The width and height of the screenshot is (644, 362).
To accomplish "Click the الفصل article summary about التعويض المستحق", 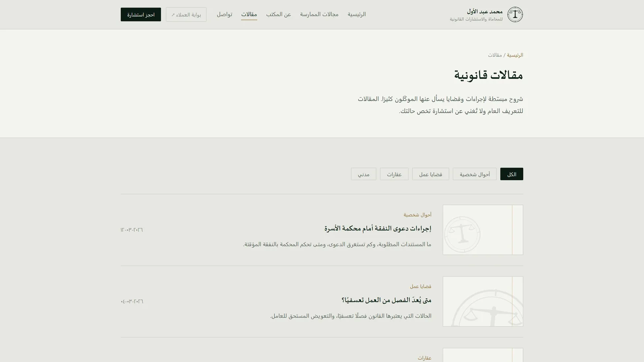I will [x=351, y=316].
